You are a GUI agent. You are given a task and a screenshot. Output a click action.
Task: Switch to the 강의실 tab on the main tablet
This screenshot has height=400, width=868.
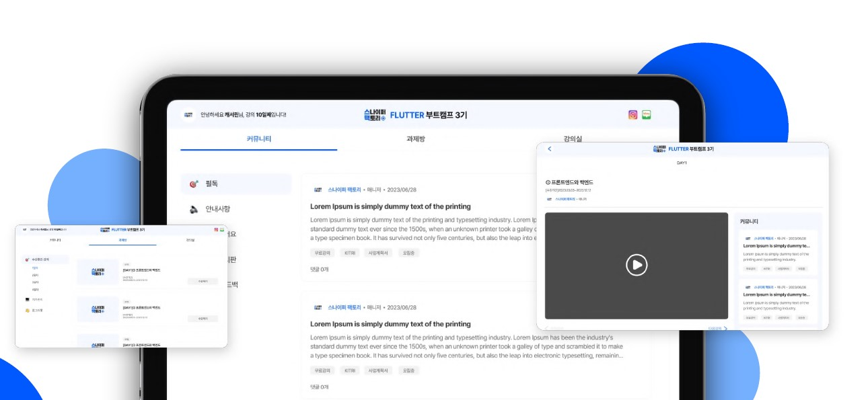(572, 139)
